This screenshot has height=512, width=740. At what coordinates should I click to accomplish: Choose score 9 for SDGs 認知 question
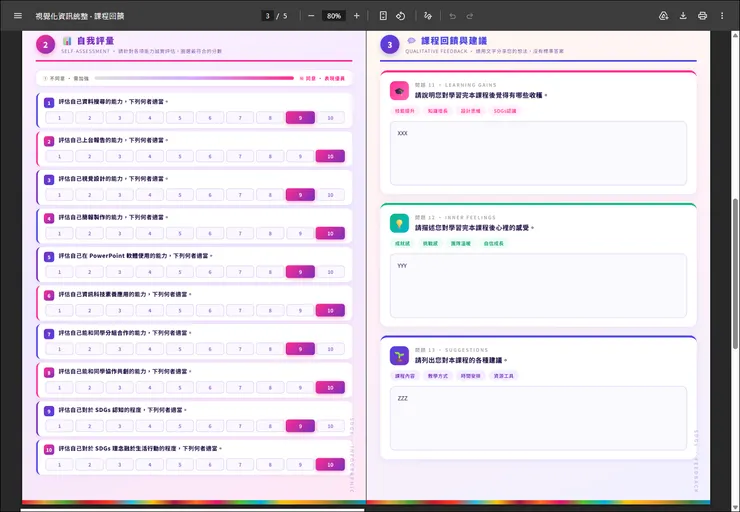[x=300, y=426]
